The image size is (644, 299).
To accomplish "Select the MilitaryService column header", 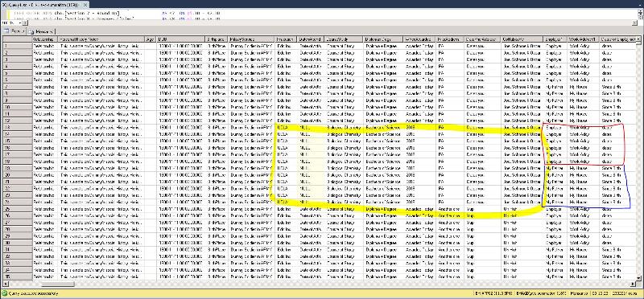I will point(252,39).
